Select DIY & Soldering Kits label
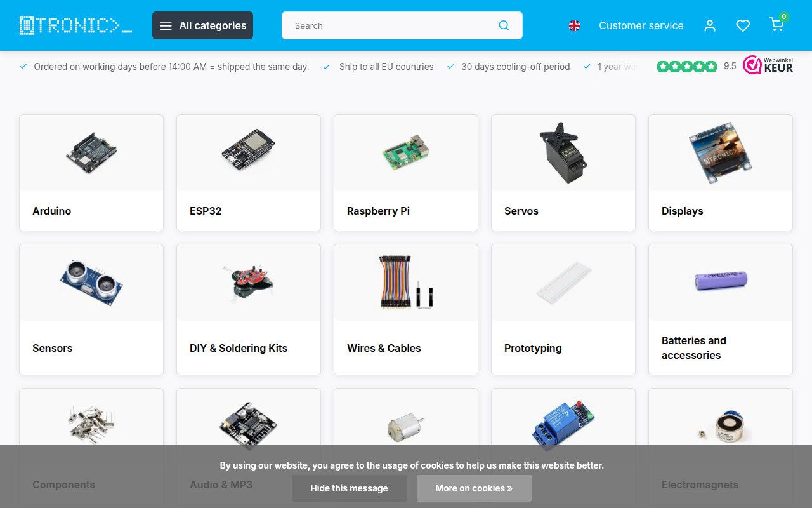Screen dimensions: 812x508 (239, 348)
